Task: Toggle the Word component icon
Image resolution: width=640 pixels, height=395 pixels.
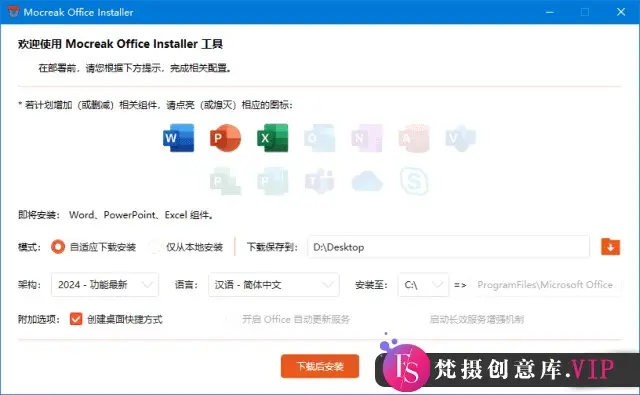Action: (x=179, y=138)
